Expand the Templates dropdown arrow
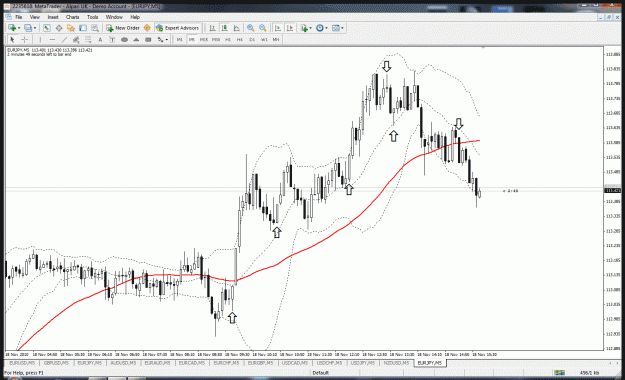Screen dimensions: 625x380 342,28
